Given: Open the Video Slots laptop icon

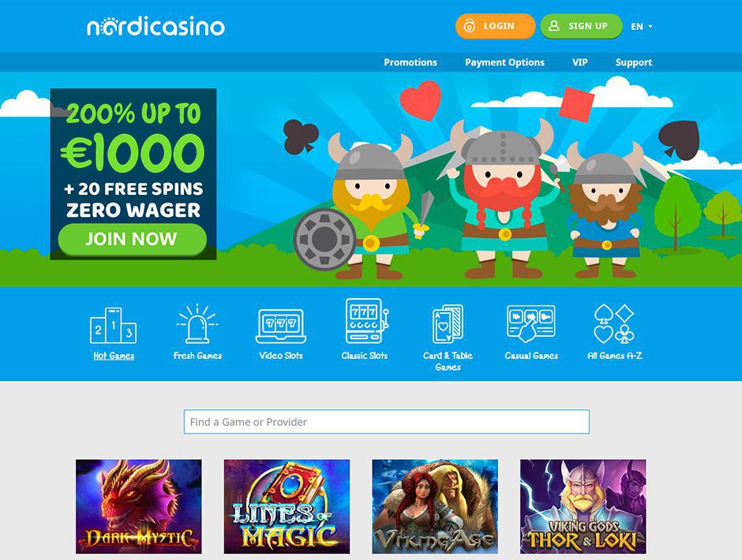Looking at the screenshot, I should coord(280,327).
